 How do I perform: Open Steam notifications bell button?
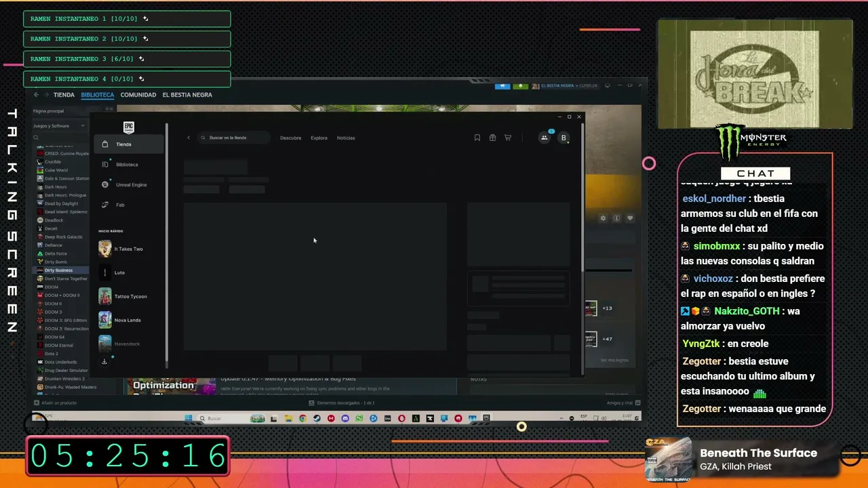click(520, 86)
